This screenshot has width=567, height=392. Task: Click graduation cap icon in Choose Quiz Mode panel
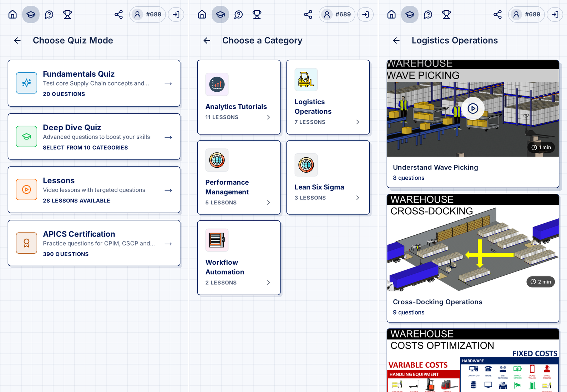[31, 14]
